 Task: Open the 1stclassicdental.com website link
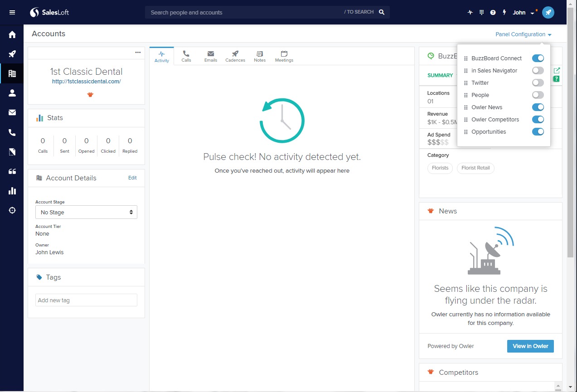click(86, 82)
